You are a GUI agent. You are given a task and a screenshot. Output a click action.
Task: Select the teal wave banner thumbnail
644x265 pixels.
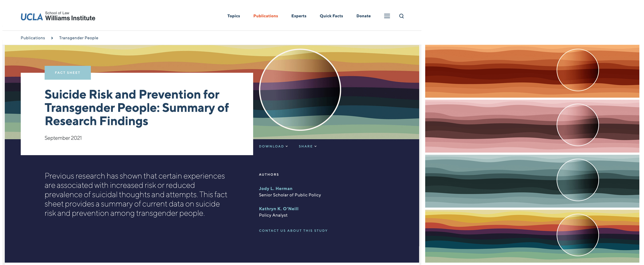[x=532, y=181]
